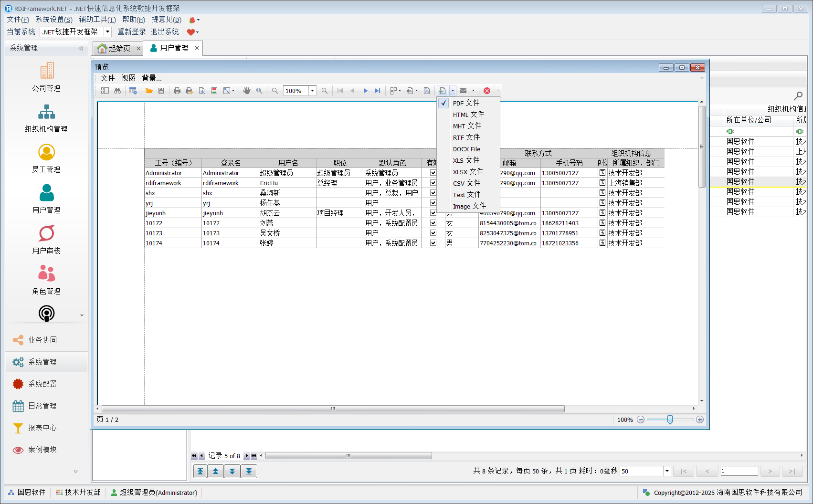This screenshot has height=504, width=813.
Task: Toggle the valid checkbox for user 10173
Action: coord(433,233)
